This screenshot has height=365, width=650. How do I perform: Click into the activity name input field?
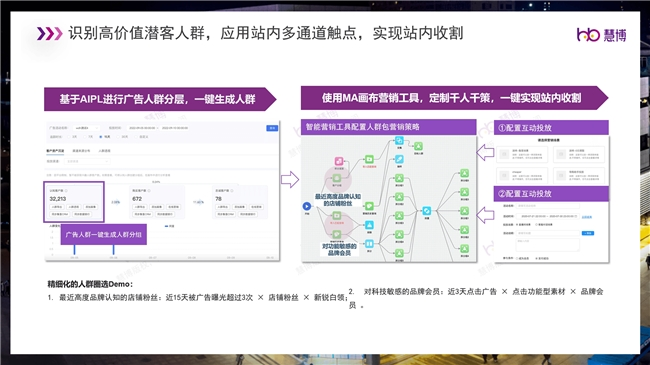click(548, 206)
